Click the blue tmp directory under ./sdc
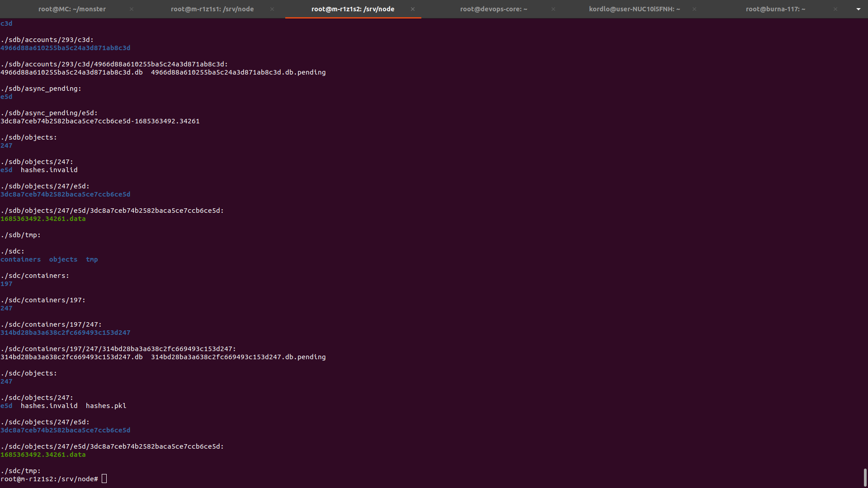This screenshot has width=868, height=488. click(x=92, y=259)
